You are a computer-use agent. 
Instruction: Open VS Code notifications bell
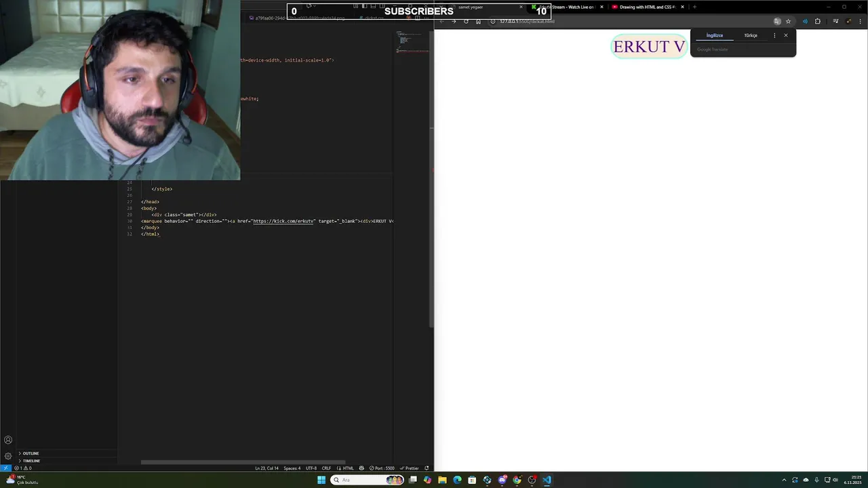[x=427, y=468]
